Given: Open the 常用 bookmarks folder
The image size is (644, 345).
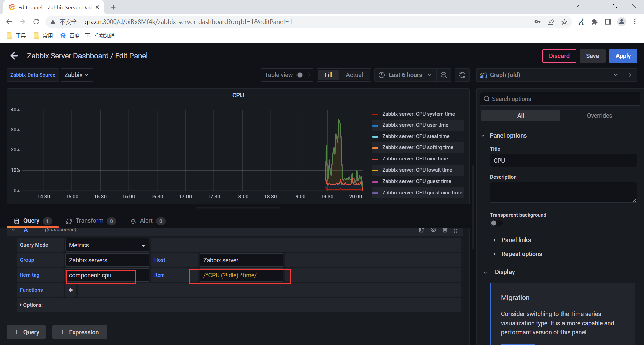Looking at the screenshot, I should 43,36.
